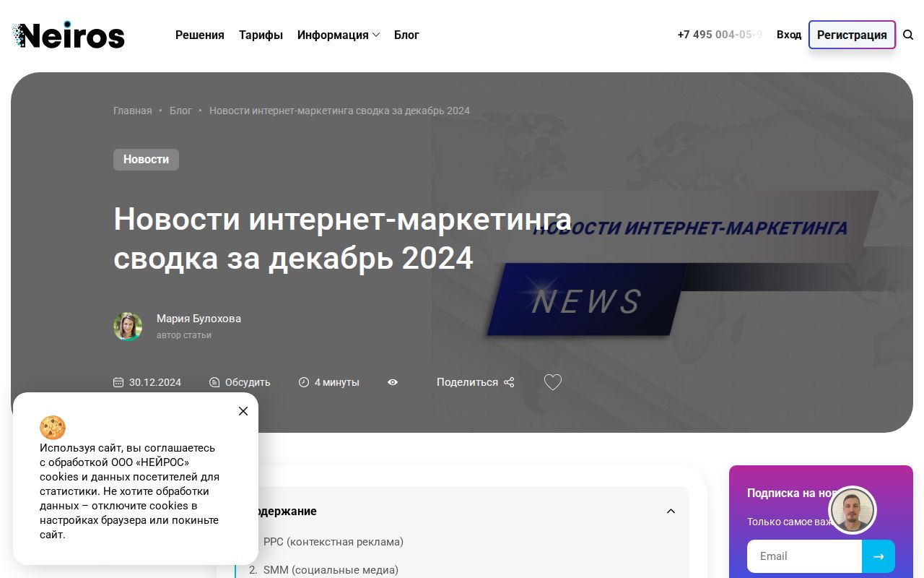Expand the Информация dropdown menu
This screenshot has height=578, width=924.
(338, 35)
